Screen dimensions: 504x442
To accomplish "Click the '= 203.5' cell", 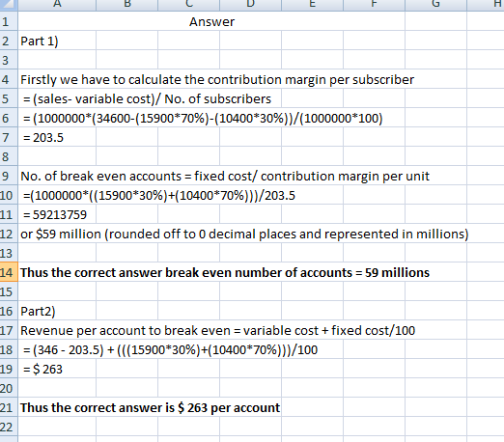I will pos(57,137).
